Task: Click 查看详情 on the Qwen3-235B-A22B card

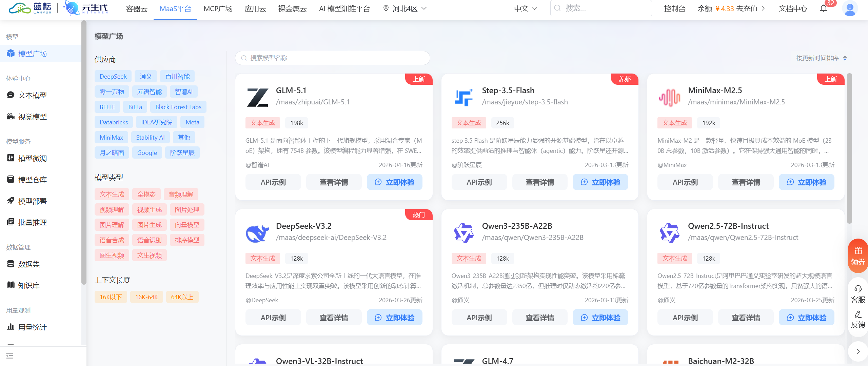Action: pyautogui.click(x=540, y=318)
